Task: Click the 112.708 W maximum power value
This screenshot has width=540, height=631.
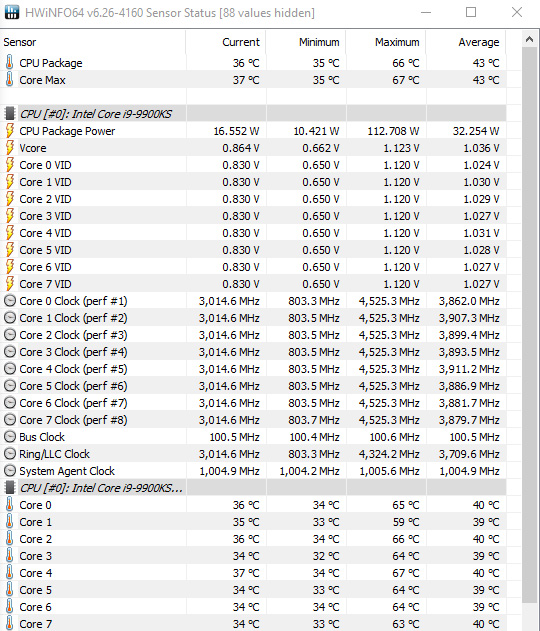Action: pos(393,131)
